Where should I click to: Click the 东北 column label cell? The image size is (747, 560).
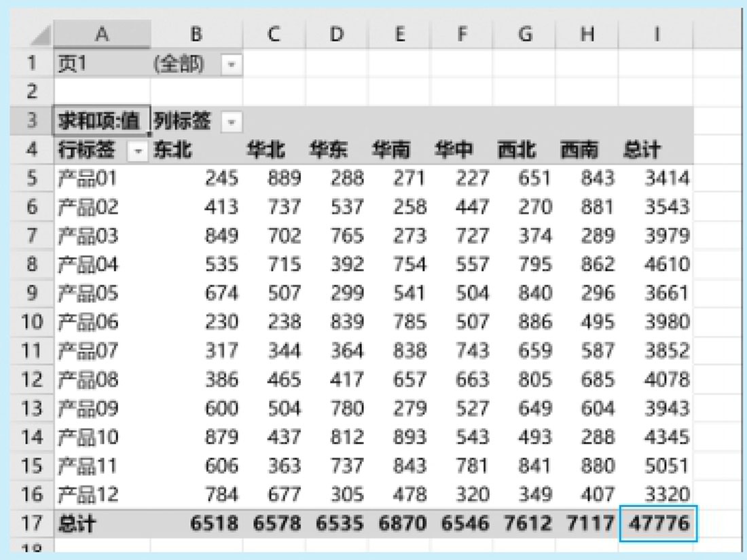click(172, 150)
